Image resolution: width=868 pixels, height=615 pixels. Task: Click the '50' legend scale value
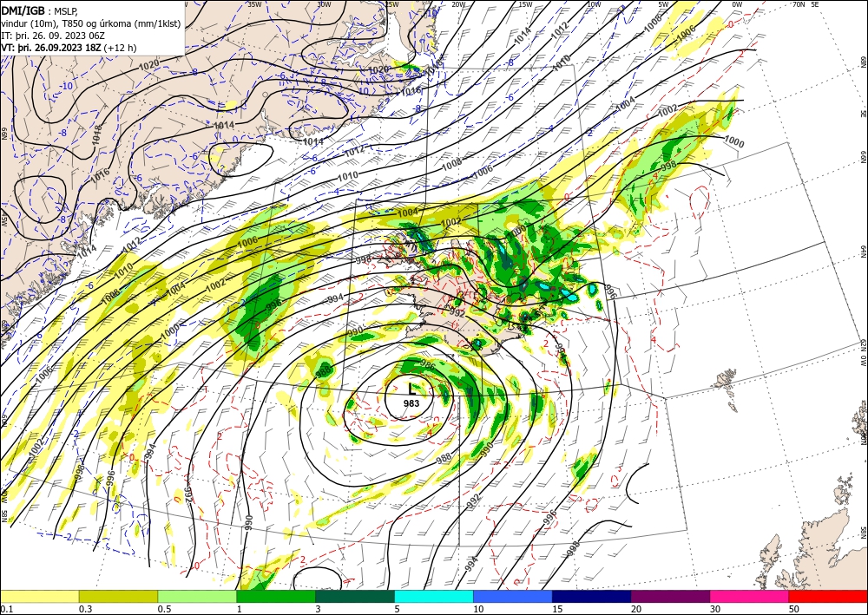[794, 609]
